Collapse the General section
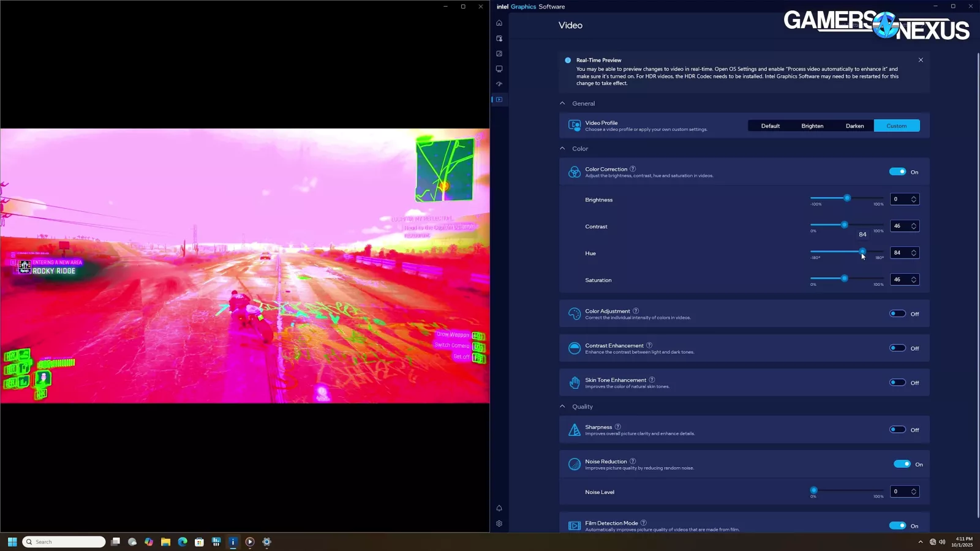 tap(562, 103)
